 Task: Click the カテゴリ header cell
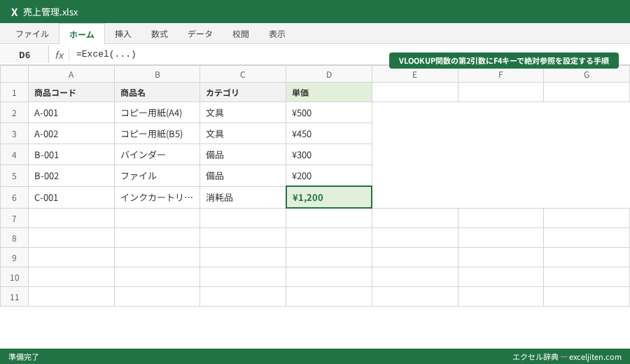(243, 92)
